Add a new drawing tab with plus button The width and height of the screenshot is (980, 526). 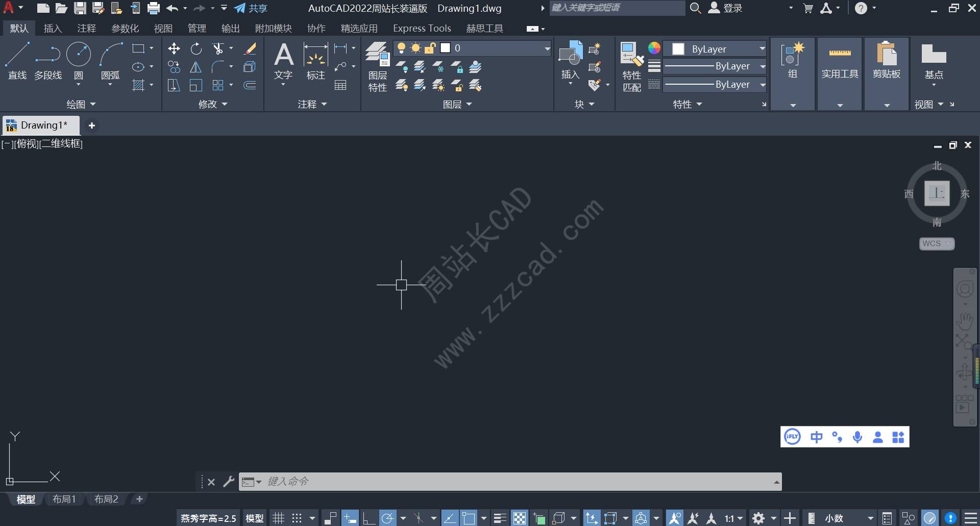(92, 126)
